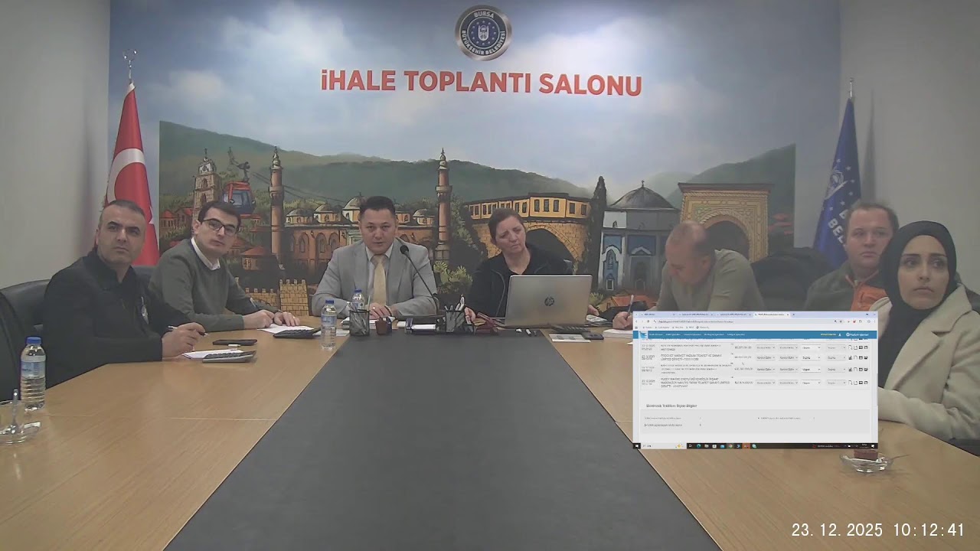
Task: Go back with the browser back arrow
Action: point(636,321)
